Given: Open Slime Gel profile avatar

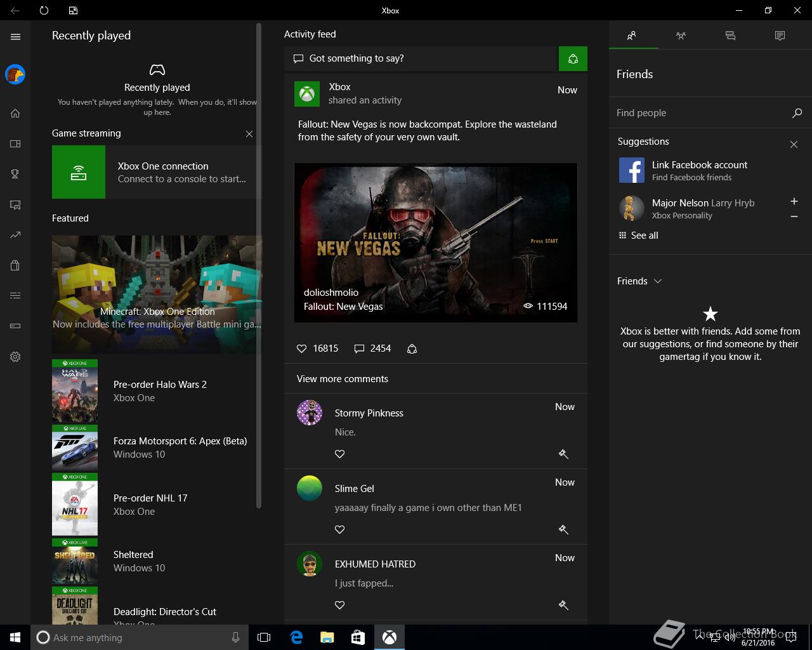Looking at the screenshot, I should (310, 488).
